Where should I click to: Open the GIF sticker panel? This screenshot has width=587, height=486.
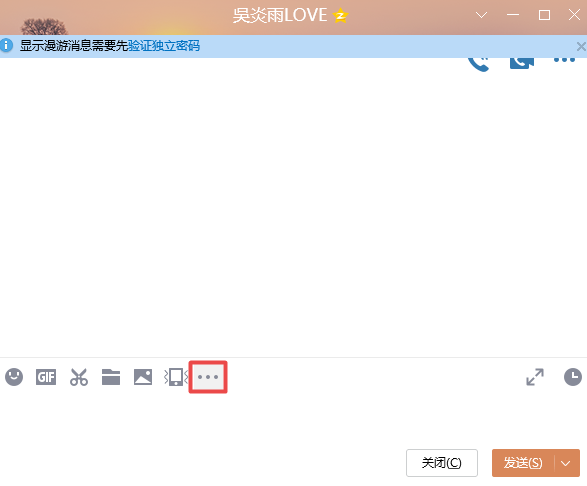coord(46,377)
